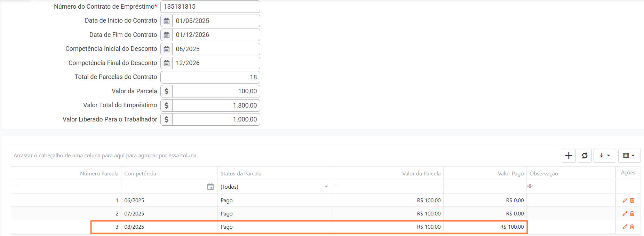Open the column chooser dropdown
Image resolution: width=644 pixels, height=236 pixels.
[629, 156]
